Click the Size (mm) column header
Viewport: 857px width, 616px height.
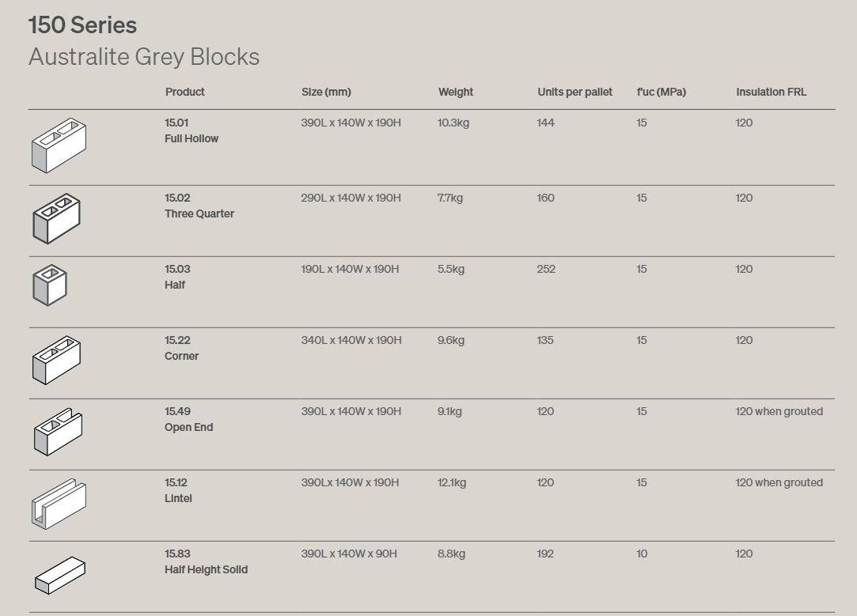click(x=326, y=92)
